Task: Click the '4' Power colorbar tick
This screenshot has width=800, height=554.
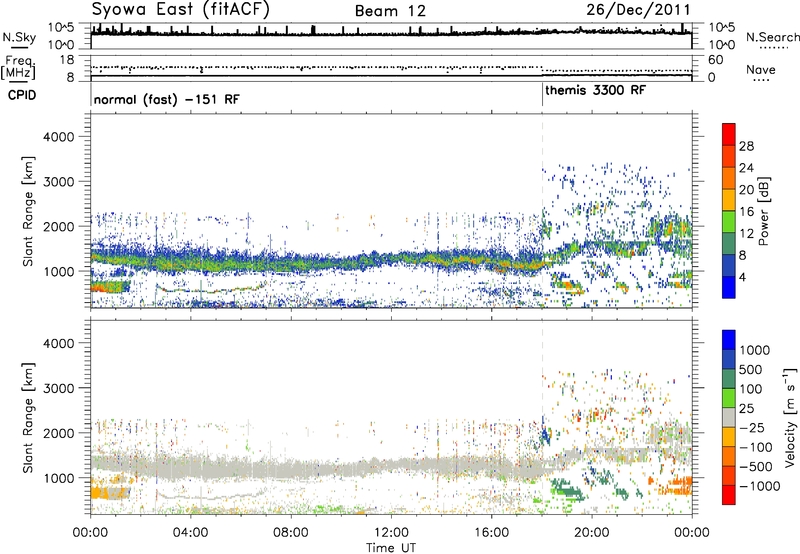Action: [x=742, y=277]
